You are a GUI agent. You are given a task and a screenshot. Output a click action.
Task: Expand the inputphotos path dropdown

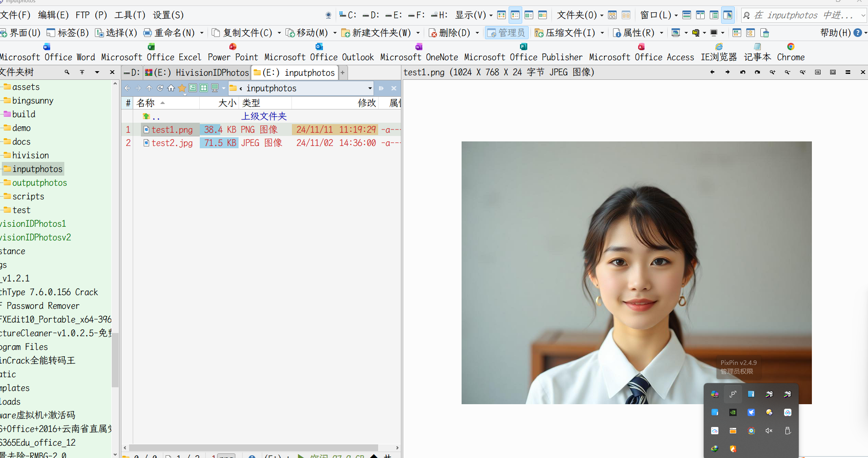coord(369,88)
